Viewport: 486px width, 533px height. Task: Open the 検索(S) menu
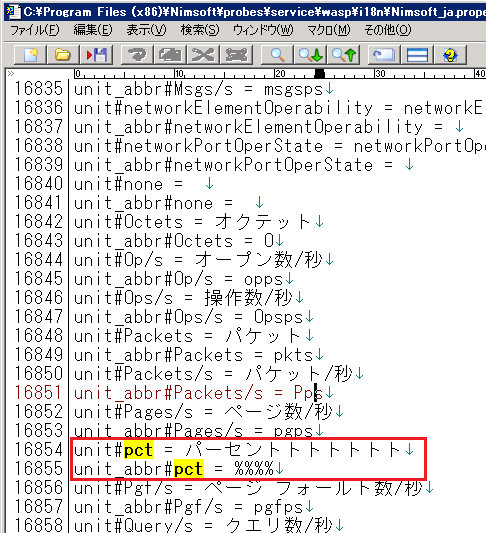pos(200,30)
